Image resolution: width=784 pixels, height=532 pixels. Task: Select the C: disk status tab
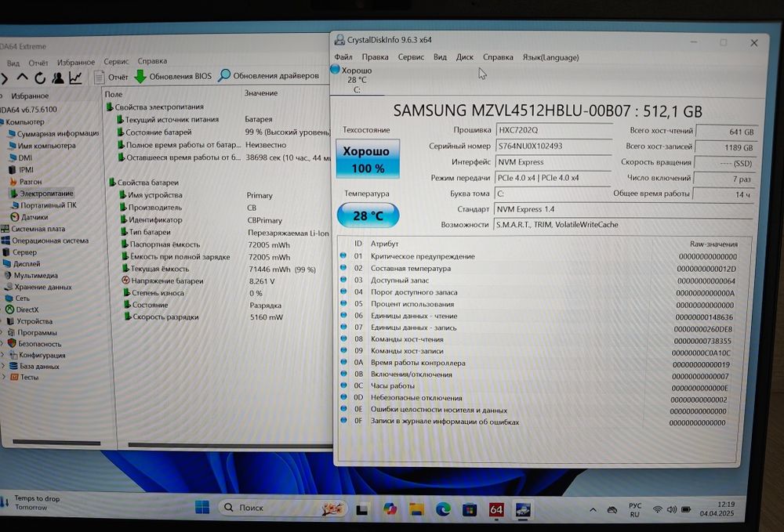tap(357, 80)
